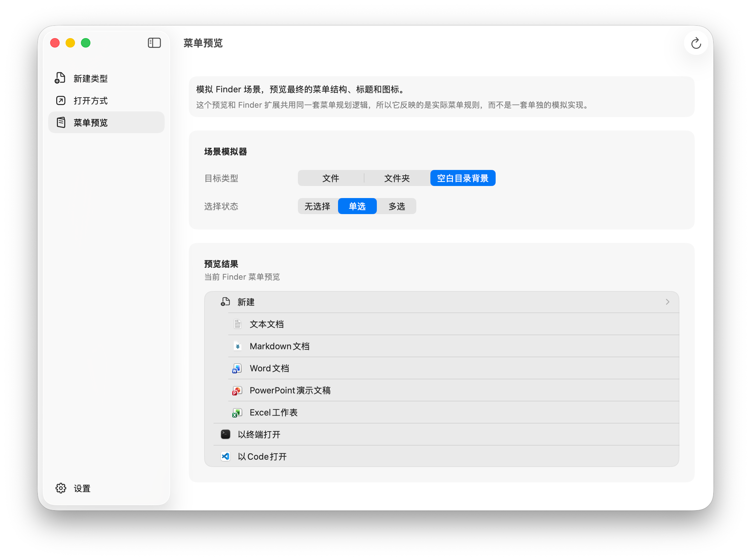Open 新建类型 sidebar item
751x560 pixels.
(x=106, y=78)
